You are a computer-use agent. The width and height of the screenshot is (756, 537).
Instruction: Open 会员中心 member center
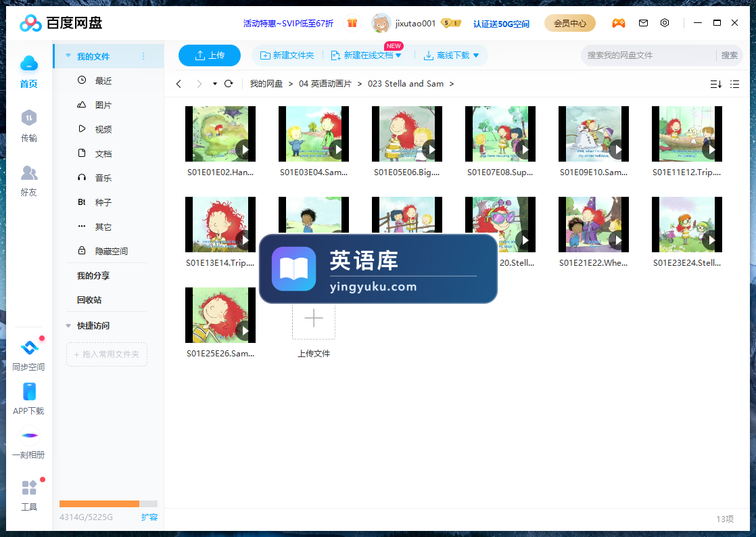pyautogui.click(x=570, y=23)
